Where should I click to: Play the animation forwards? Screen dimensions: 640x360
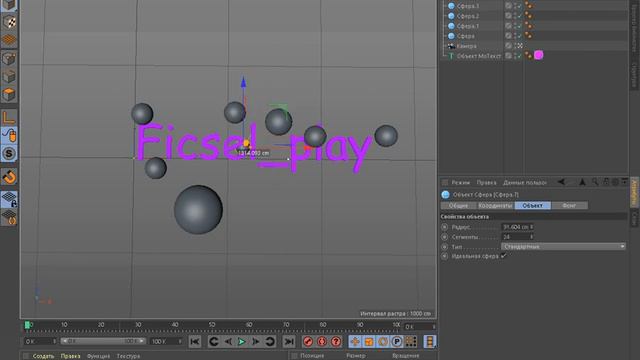click(242, 342)
